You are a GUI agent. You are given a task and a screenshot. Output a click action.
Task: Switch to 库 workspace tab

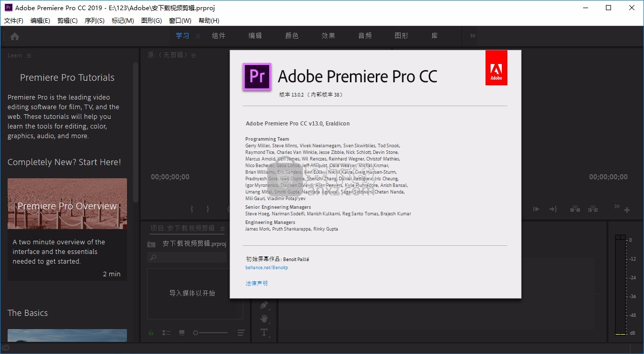pos(434,36)
